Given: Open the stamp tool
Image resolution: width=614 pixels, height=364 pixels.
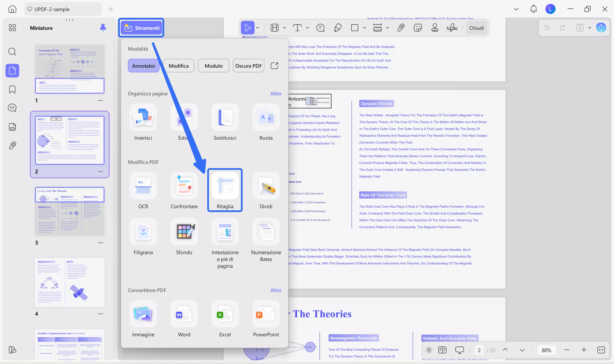Looking at the screenshot, I should coord(435,27).
